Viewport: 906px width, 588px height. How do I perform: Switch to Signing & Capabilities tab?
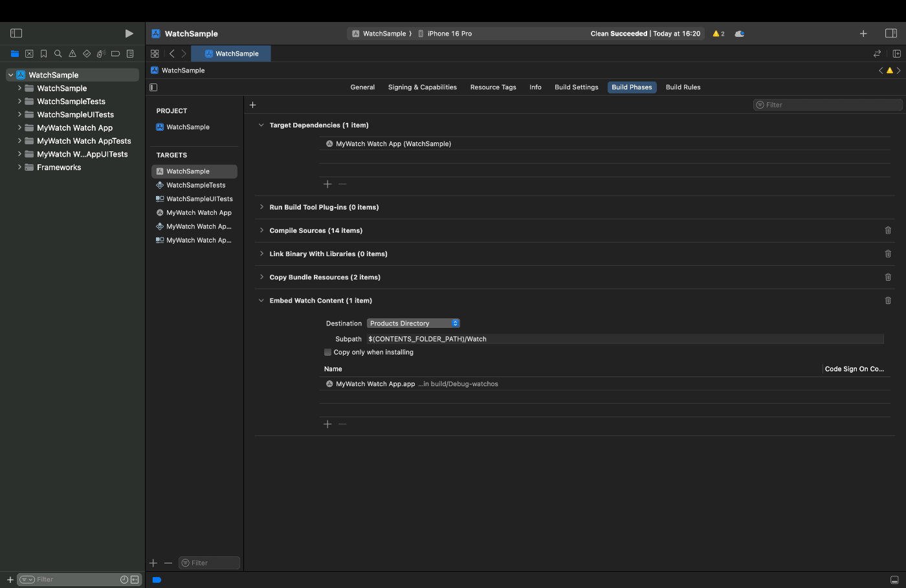coord(423,87)
